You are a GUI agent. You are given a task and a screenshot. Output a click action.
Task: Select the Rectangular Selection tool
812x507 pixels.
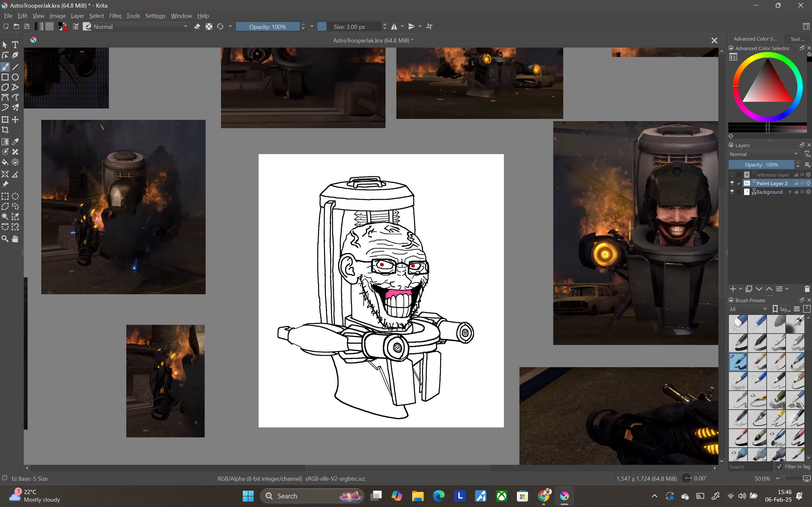5,197
